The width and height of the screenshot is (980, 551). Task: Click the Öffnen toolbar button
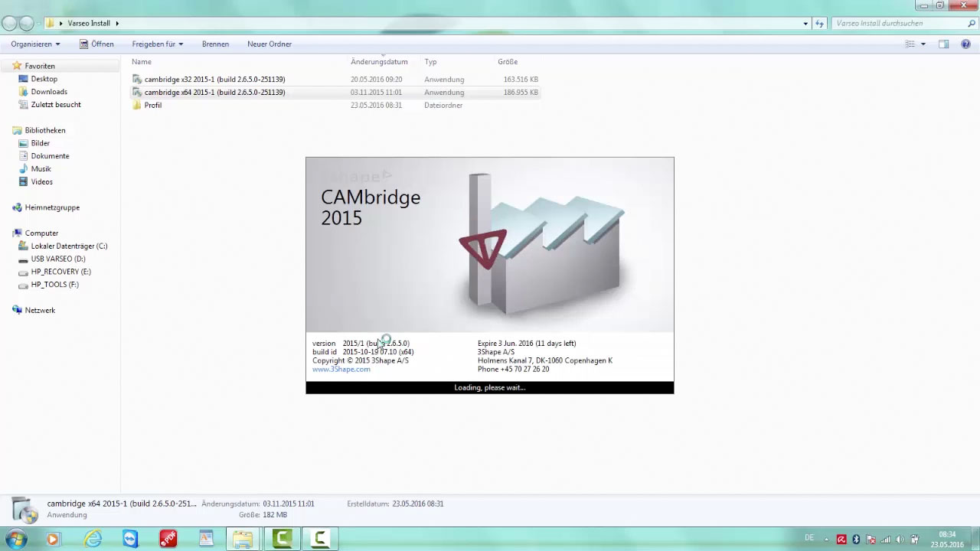click(96, 44)
